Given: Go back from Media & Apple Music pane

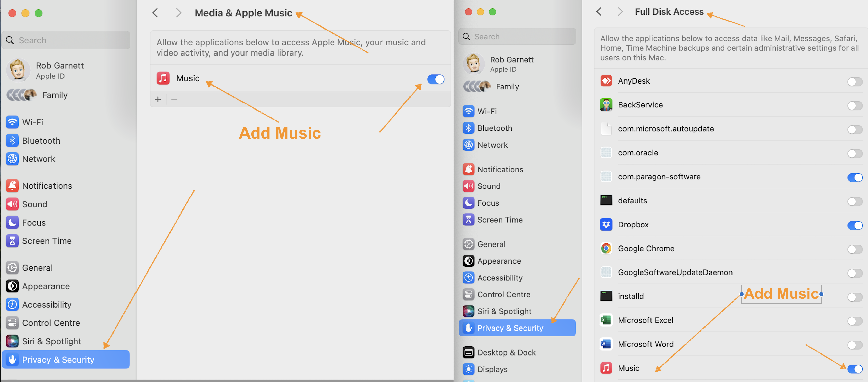Looking at the screenshot, I should coord(155,13).
